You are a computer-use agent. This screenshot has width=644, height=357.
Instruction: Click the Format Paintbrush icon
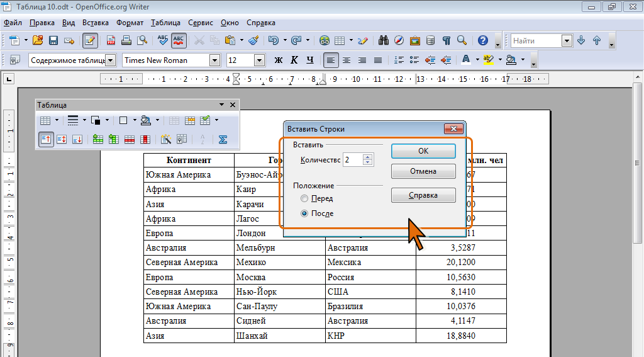click(253, 40)
